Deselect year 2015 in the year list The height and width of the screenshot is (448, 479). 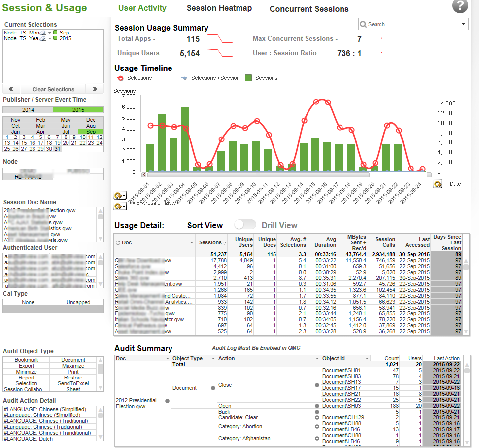[x=78, y=110]
